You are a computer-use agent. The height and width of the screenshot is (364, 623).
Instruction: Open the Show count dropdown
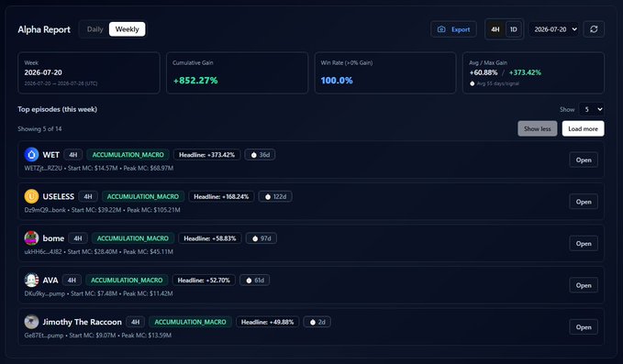click(592, 109)
